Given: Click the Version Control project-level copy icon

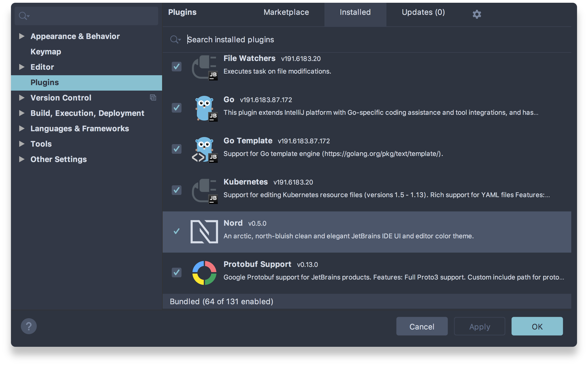Looking at the screenshot, I should pyautogui.click(x=153, y=97).
